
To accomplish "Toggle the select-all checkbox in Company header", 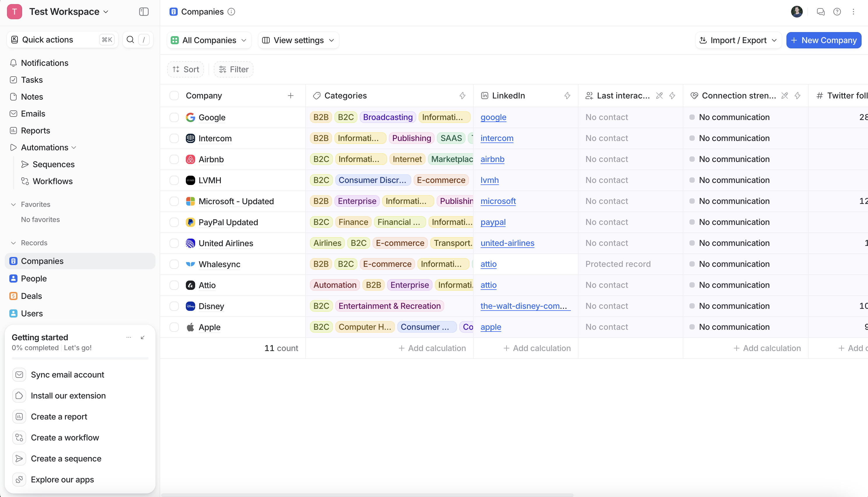I will pos(174,96).
